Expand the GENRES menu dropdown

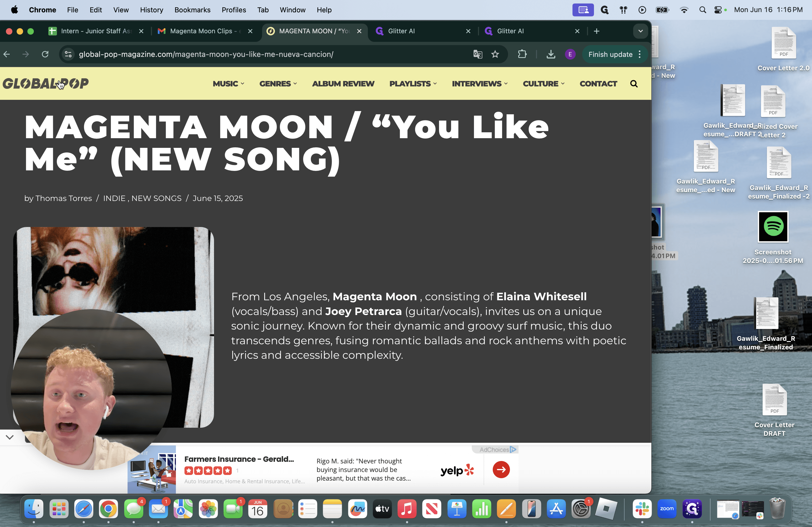pos(278,83)
